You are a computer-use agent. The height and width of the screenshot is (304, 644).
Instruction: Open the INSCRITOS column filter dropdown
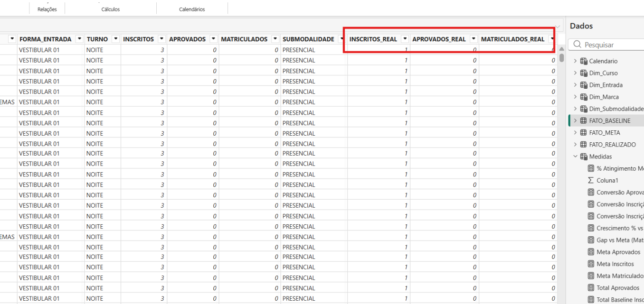click(x=162, y=39)
